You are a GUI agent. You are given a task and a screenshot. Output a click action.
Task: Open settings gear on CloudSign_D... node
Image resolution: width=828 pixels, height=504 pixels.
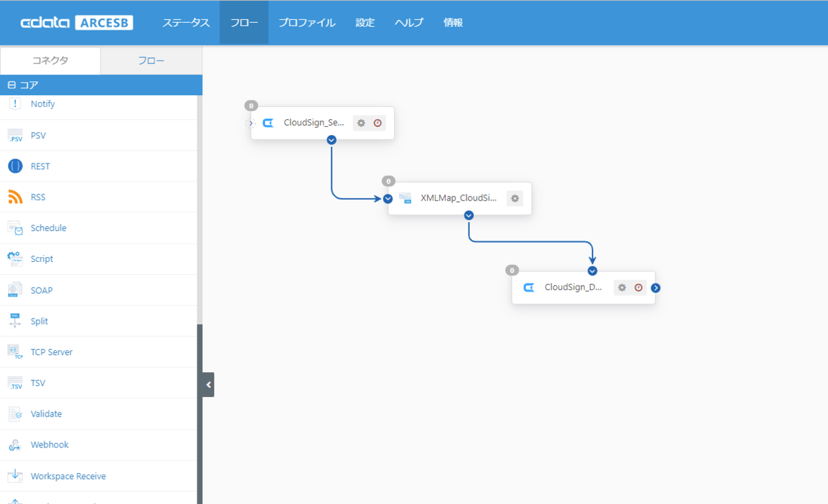coord(622,288)
